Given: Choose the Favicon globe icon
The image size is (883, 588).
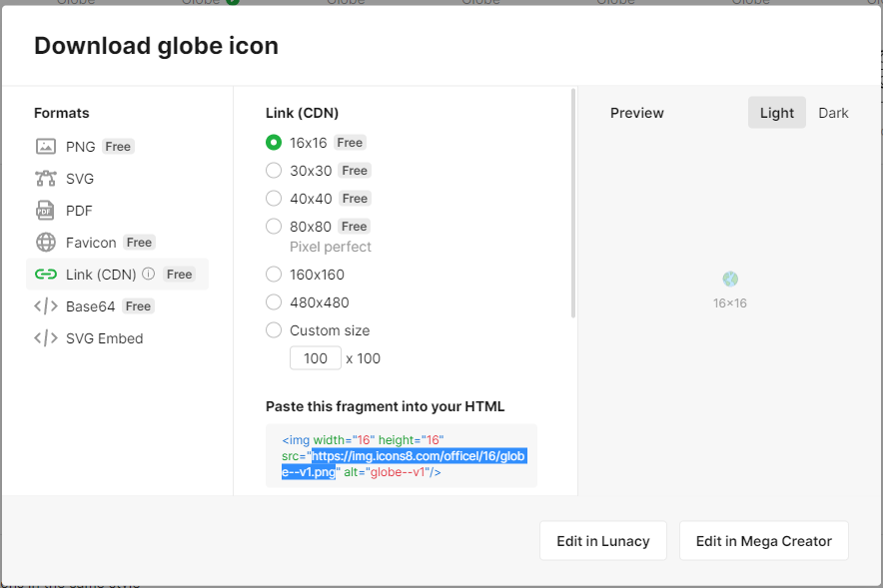Looking at the screenshot, I should click(x=46, y=243).
